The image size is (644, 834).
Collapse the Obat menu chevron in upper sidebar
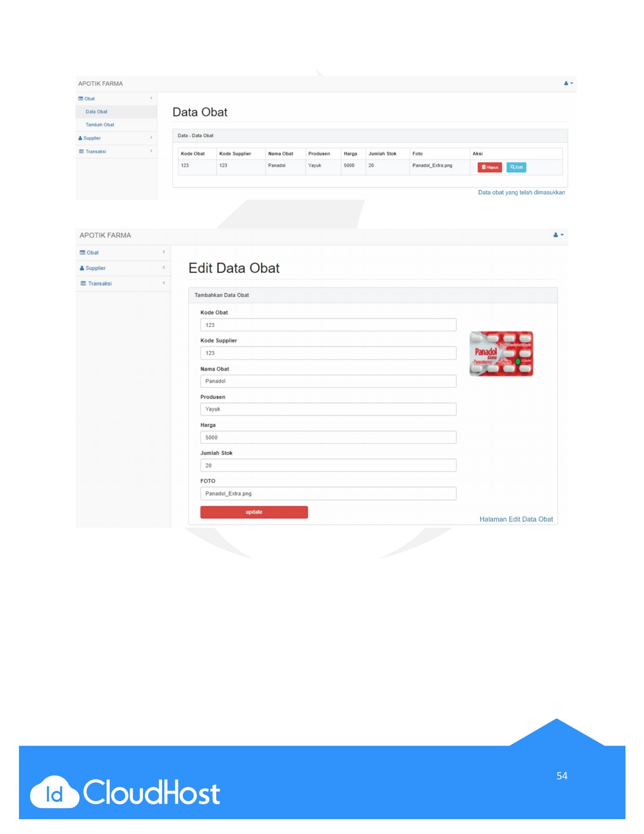click(x=151, y=98)
